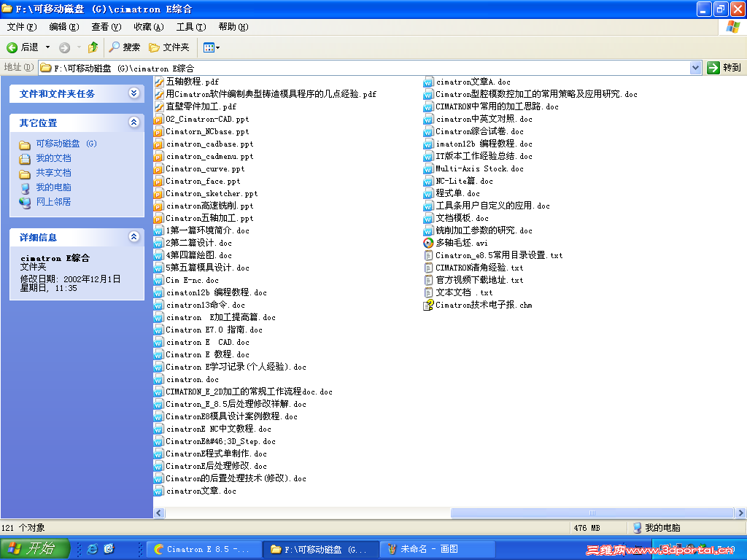
Task: Select 02_Cimatron-CAD.ppt file icon
Action: point(159,119)
